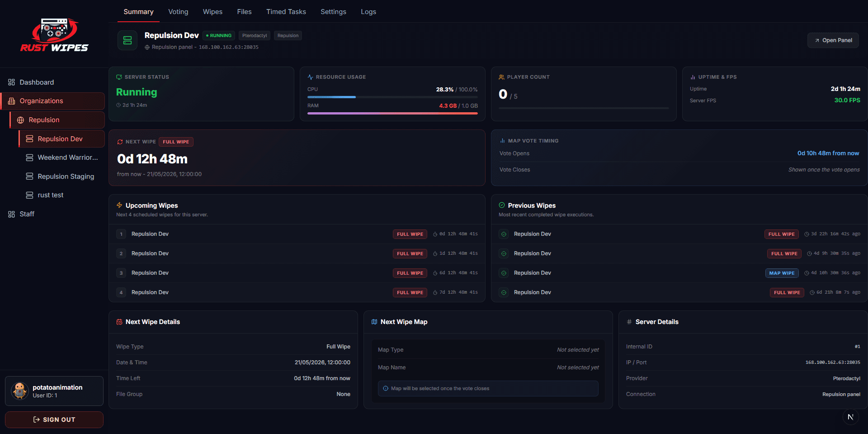868x434 pixels.
Task: Click the globe icon beside Repulsion
Action: (20, 120)
